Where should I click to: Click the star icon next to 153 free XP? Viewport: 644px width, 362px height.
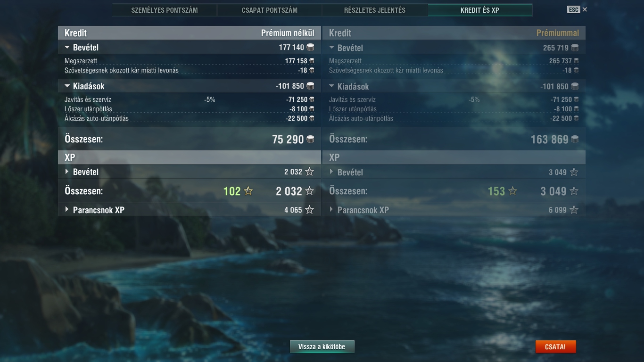click(513, 191)
